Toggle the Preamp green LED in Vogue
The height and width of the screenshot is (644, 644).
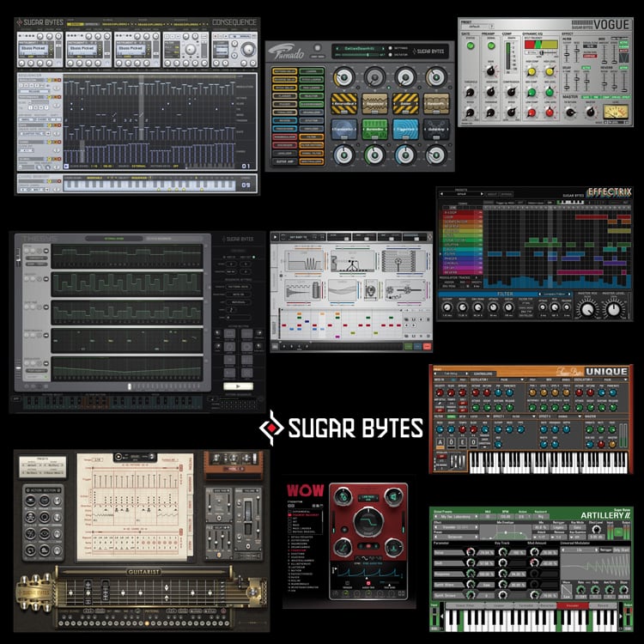pos(491,46)
